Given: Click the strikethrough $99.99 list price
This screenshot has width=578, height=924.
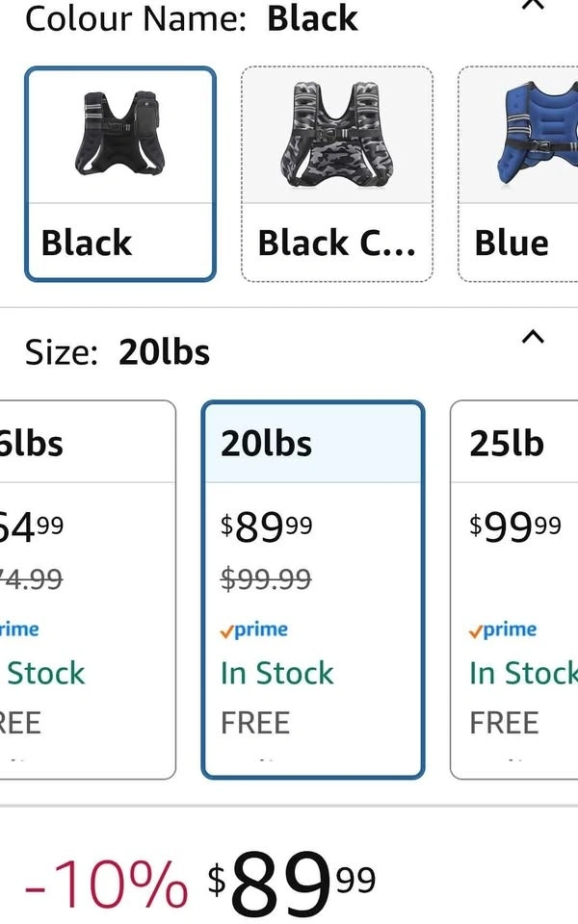Looking at the screenshot, I should (x=266, y=578).
